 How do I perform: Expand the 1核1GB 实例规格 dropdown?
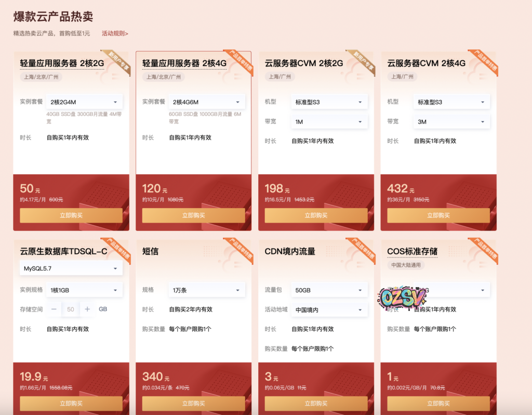(84, 290)
